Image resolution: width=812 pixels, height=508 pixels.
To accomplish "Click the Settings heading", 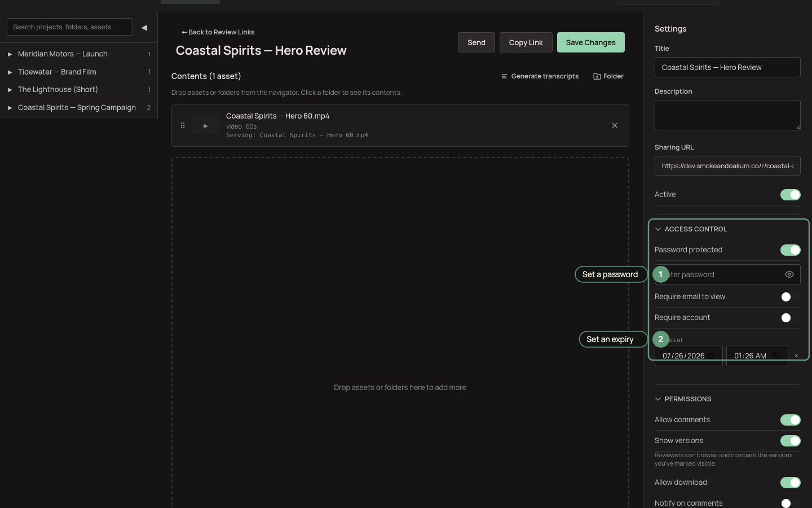I will (670, 29).
